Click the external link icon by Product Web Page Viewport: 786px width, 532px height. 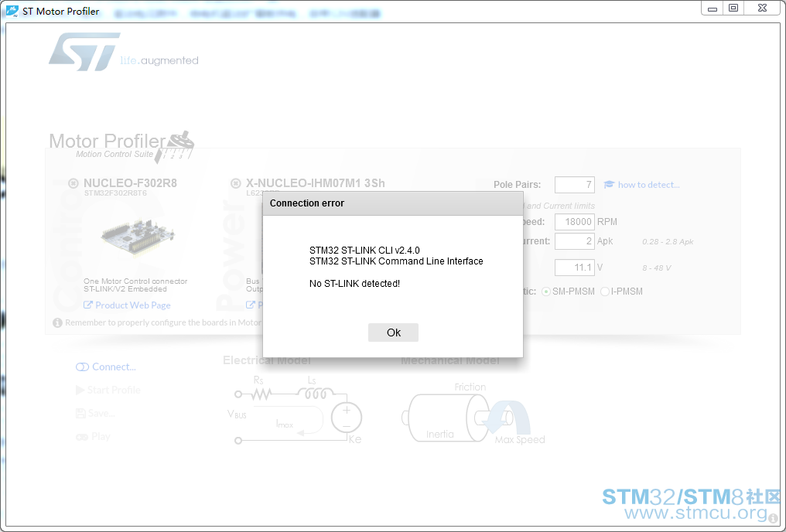(x=87, y=305)
